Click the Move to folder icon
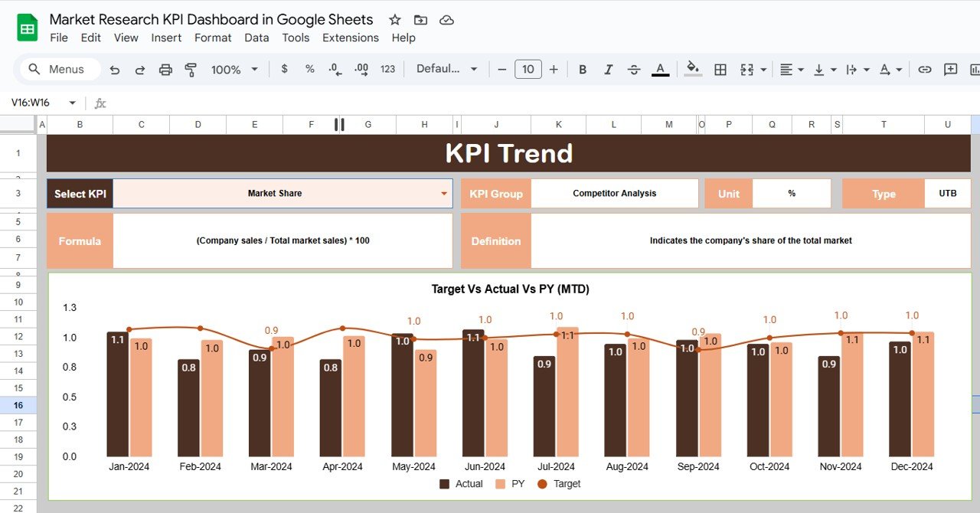980x513 pixels. pos(420,20)
